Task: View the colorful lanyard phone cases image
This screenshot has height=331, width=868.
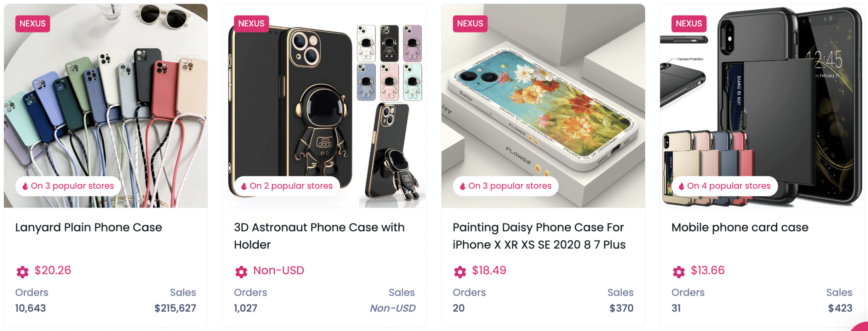Action: pyautogui.click(x=106, y=106)
